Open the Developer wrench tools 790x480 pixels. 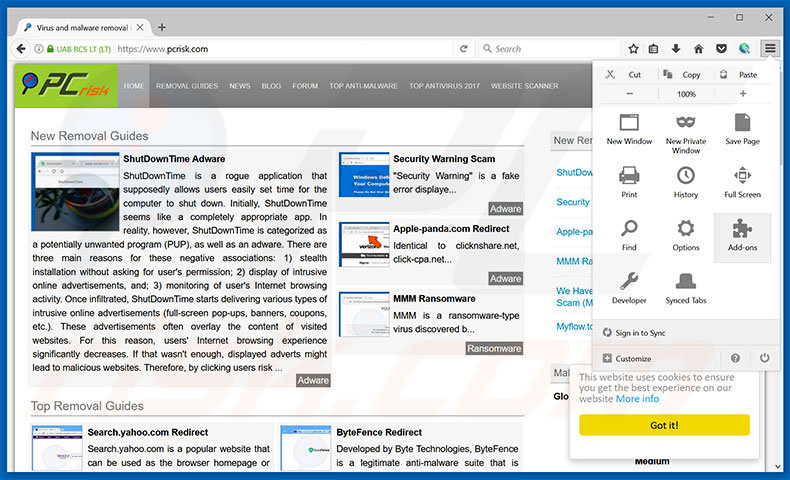click(x=629, y=289)
